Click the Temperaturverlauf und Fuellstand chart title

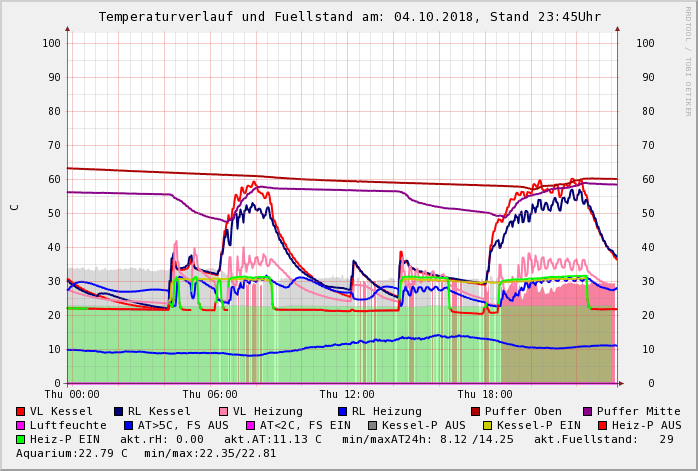(x=349, y=17)
